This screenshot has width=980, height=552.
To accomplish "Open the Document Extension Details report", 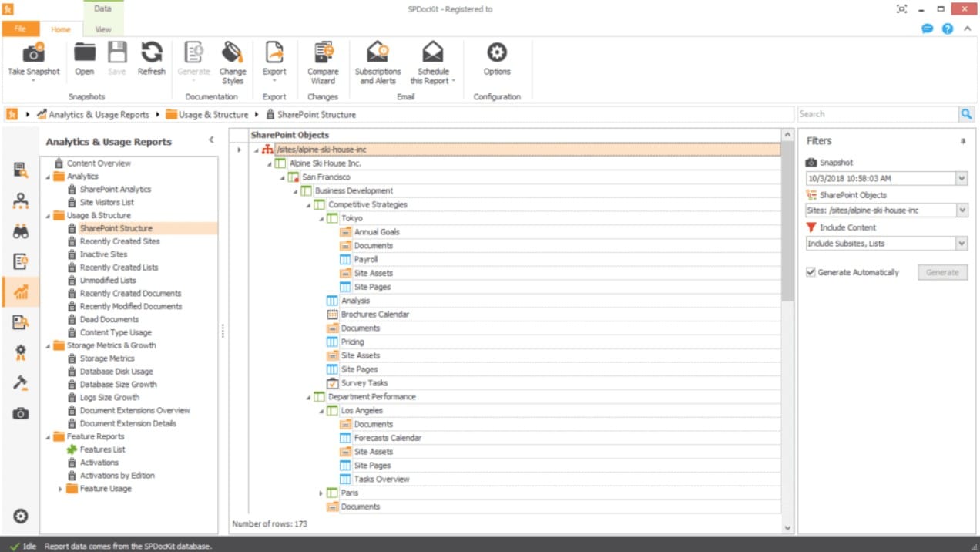I will point(128,423).
